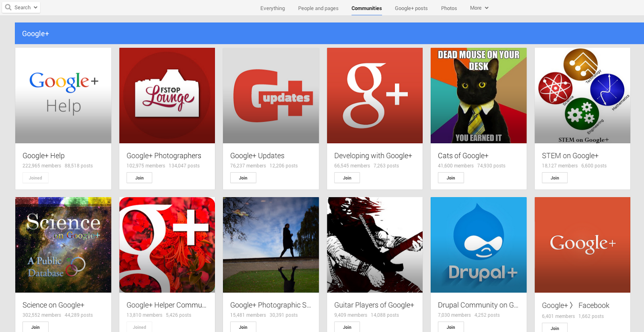This screenshot has height=332, width=644.
Task: Open Google+ Photographic S... title link
Action: tap(270, 305)
